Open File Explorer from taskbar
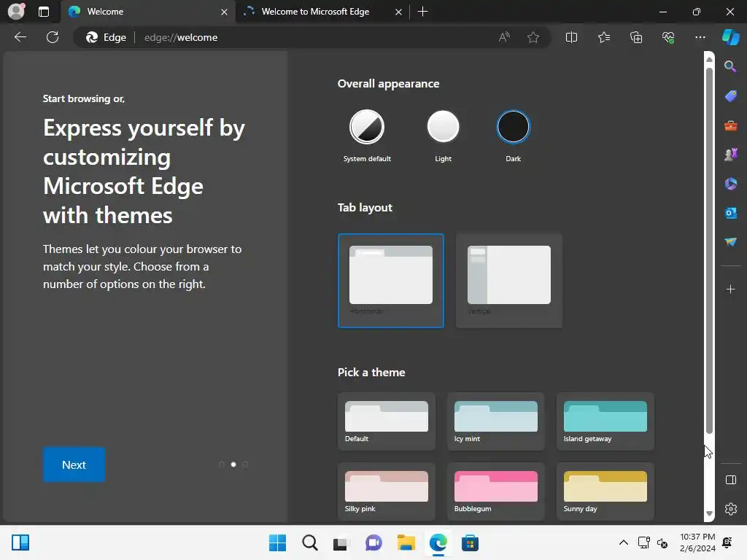This screenshot has height=560, width=747. click(406, 542)
